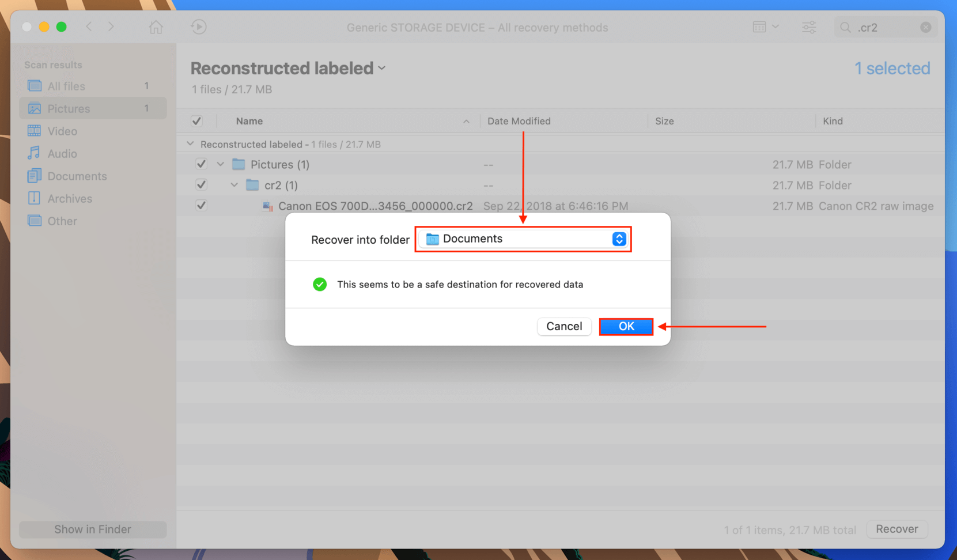Toggle checkbox for Pictures (1) folder
The image size is (957, 560).
201,164
